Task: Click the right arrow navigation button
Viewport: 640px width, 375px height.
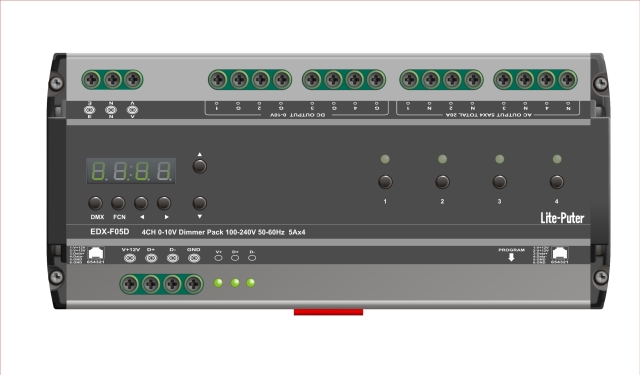Action: [x=164, y=203]
